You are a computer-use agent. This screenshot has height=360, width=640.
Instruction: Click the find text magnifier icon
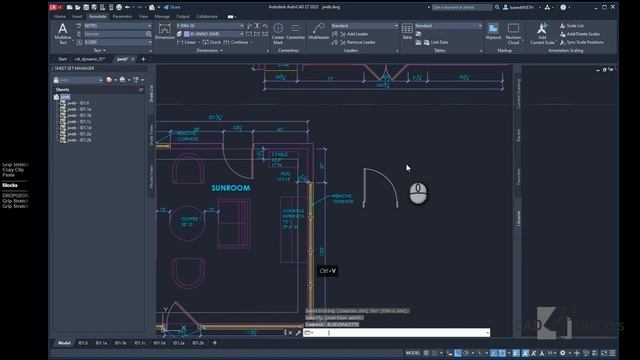[x=149, y=34]
